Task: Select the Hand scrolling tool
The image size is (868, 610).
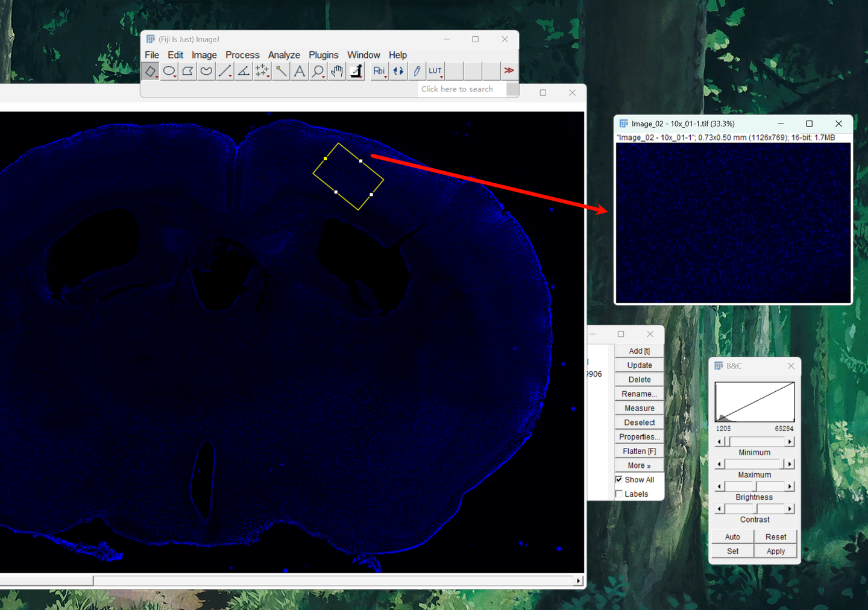Action: coord(336,71)
